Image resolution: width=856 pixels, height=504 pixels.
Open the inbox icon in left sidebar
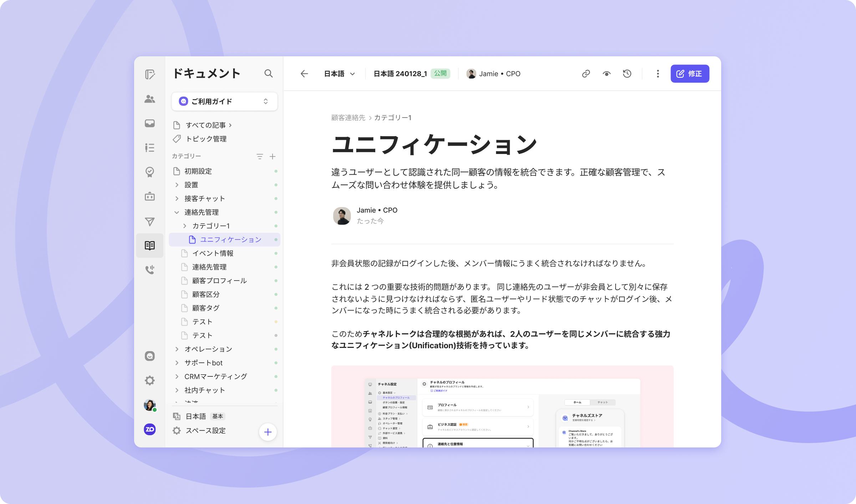[x=149, y=123]
